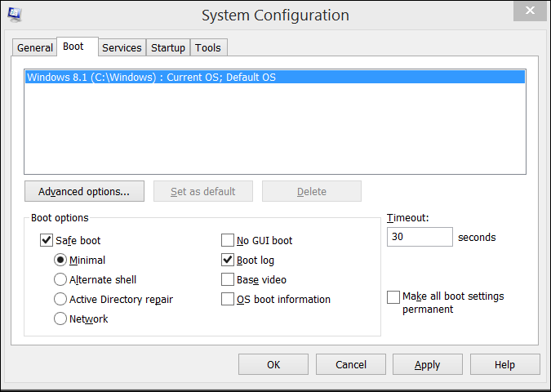Select the Minimal radio button

coord(60,261)
